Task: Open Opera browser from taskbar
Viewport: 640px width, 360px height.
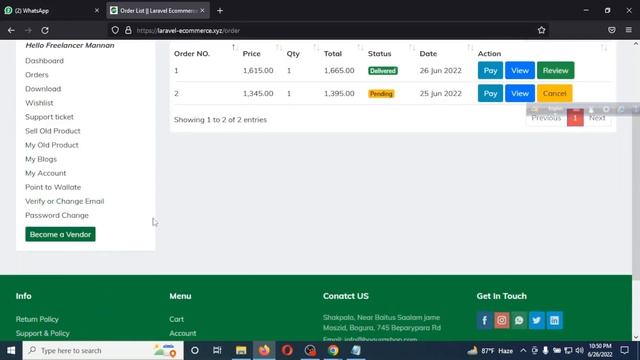Action: (287, 350)
